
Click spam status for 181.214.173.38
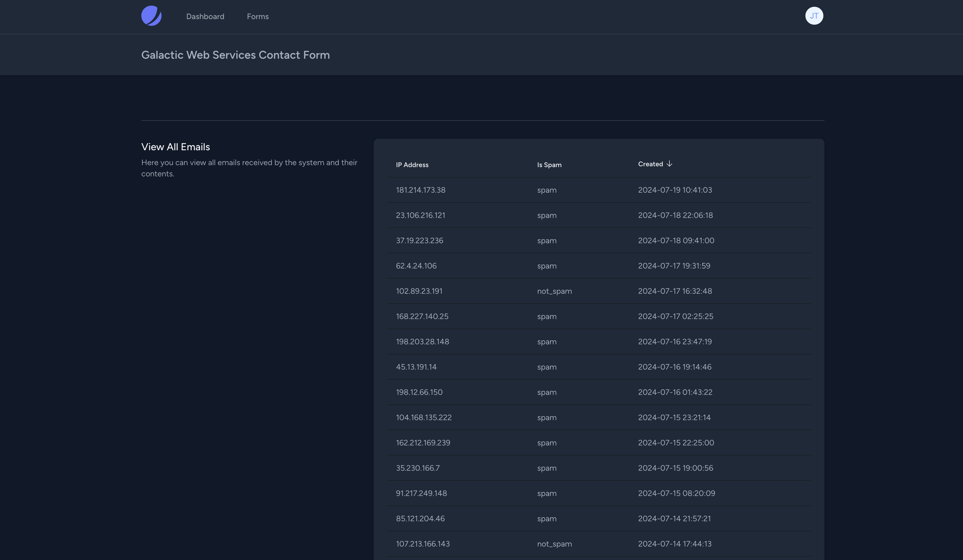coord(547,190)
